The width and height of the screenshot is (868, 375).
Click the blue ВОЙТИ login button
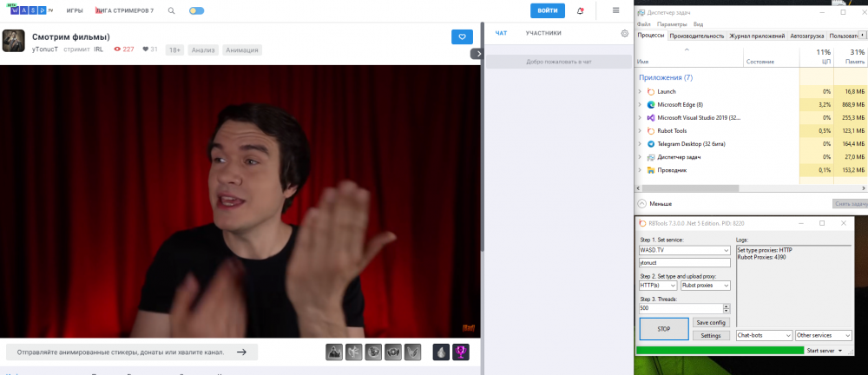548,10
